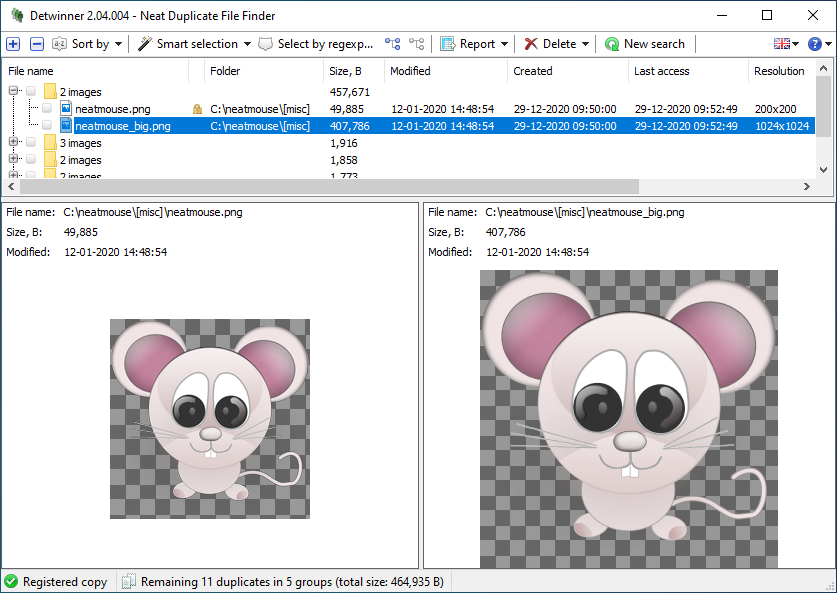This screenshot has width=837, height=593.
Task: Open the Delete dropdown arrow
Action: pos(585,44)
